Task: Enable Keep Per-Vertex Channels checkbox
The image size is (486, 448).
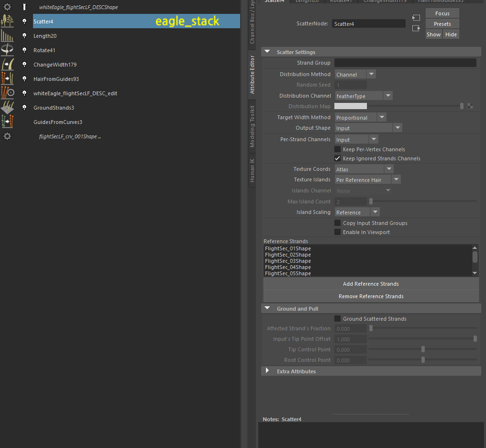Action: 338,149
